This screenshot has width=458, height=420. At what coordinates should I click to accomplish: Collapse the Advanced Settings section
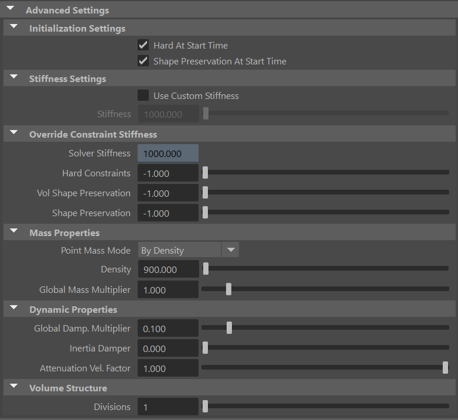click(10, 8)
